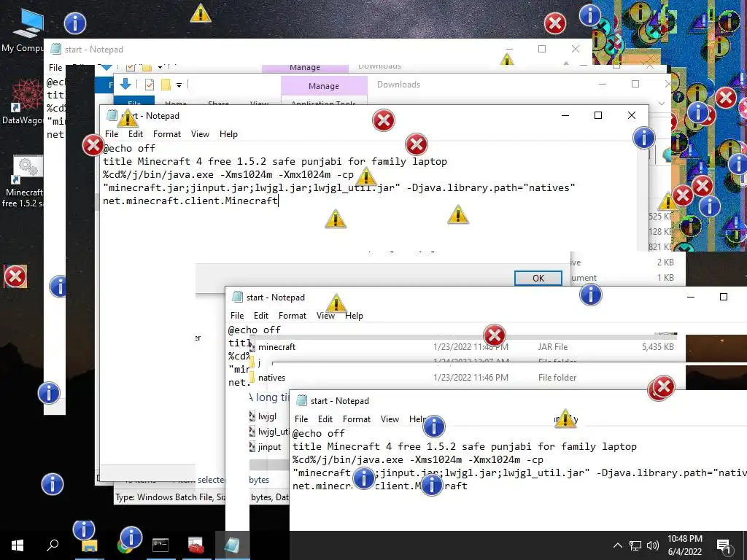747x560 pixels.
Task: Open Help menu in the large center Notepad
Action: (228, 134)
